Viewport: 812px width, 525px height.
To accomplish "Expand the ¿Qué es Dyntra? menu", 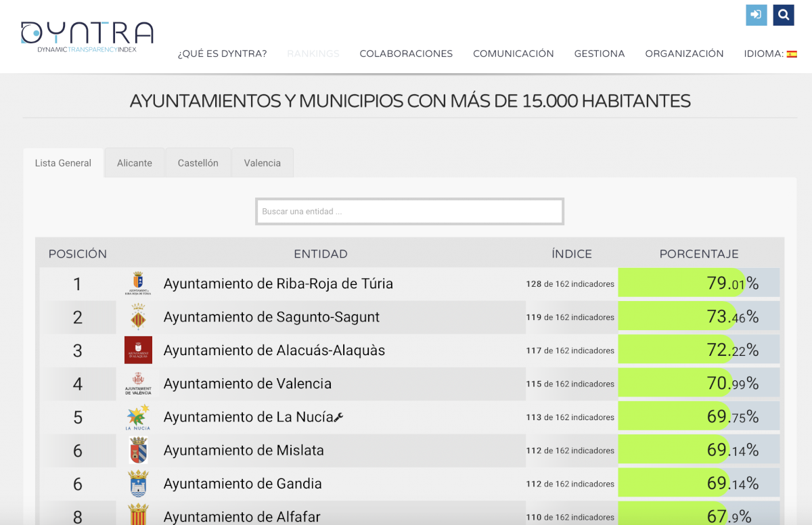I will pyautogui.click(x=222, y=54).
